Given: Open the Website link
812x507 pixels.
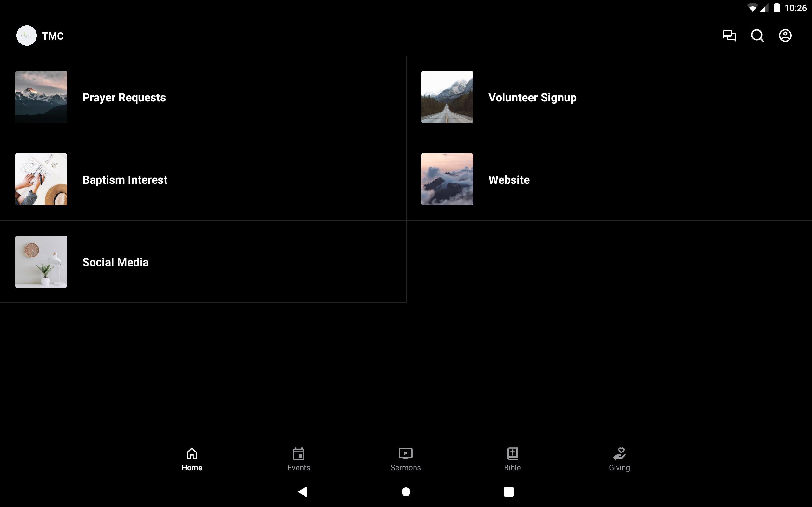Looking at the screenshot, I should pos(509,180).
